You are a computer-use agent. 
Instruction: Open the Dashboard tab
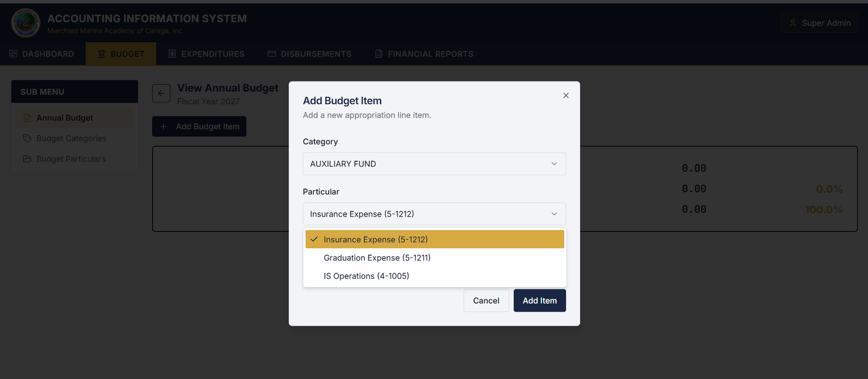click(x=42, y=54)
